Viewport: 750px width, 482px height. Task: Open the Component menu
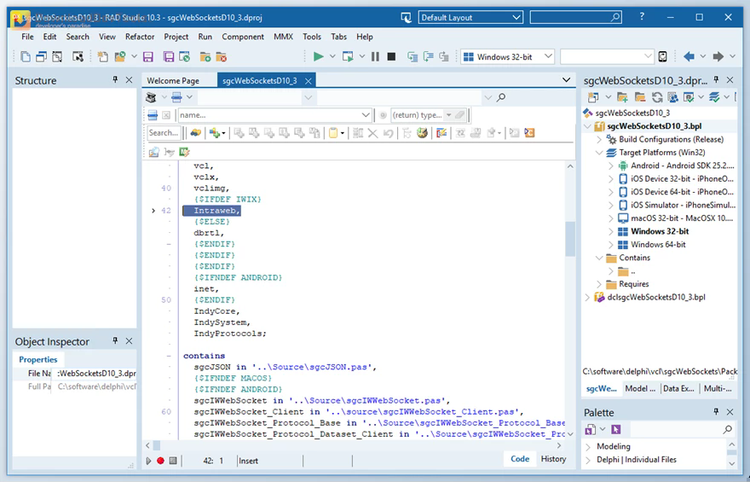coord(243,37)
